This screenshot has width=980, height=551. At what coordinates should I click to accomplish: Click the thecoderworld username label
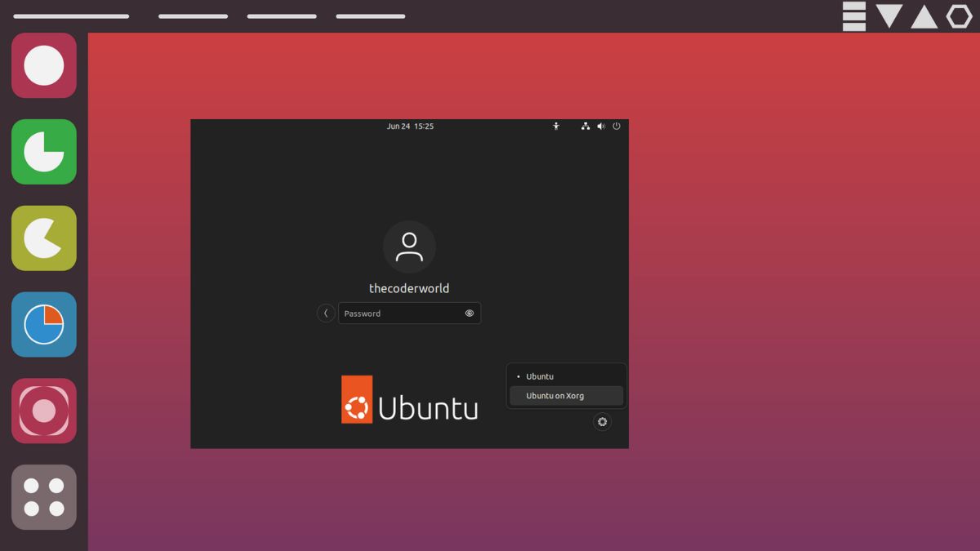[409, 287]
